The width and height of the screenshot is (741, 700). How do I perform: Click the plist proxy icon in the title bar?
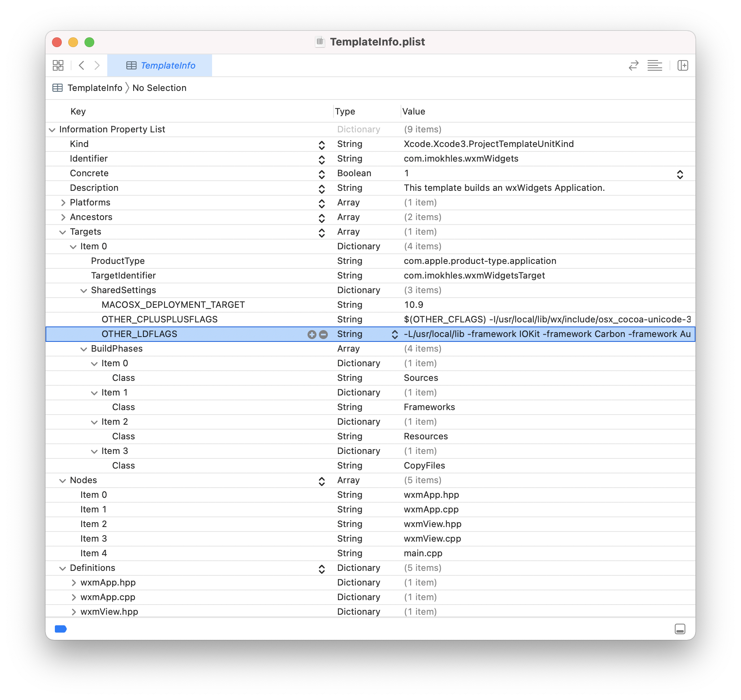(x=320, y=41)
